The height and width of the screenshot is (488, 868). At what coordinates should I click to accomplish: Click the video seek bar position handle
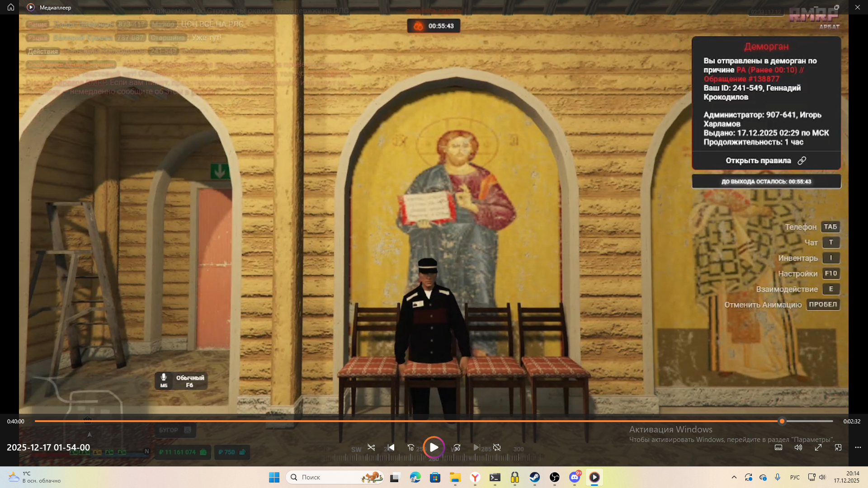point(782,421)
